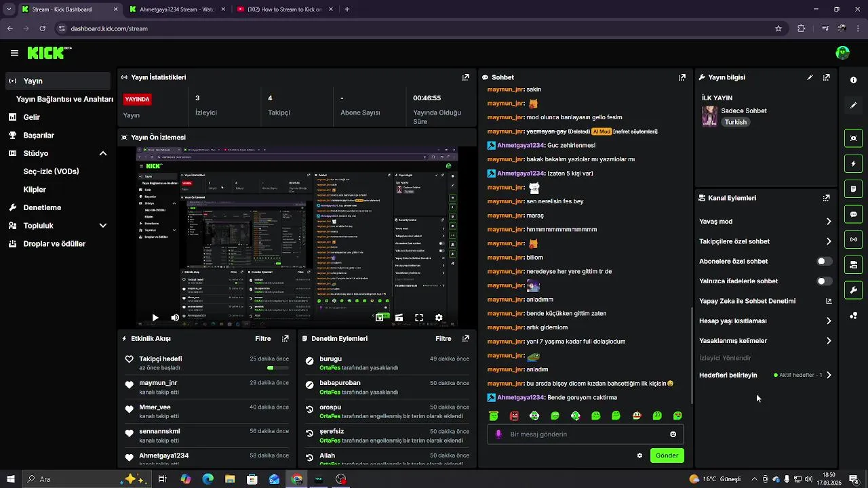This screenshot has height=488, width=868.
Task: Click the stream preview widget icon in right sidebar
Action: click(853, 138)
